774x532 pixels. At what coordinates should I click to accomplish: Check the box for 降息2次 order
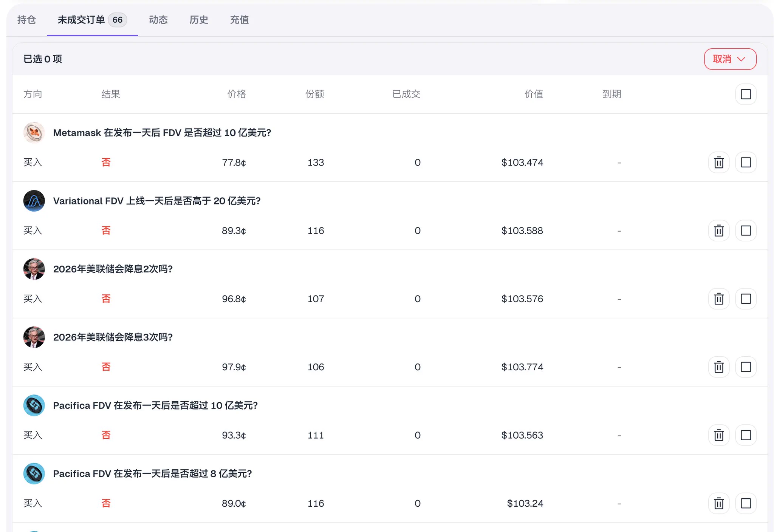tap(746, 299)
